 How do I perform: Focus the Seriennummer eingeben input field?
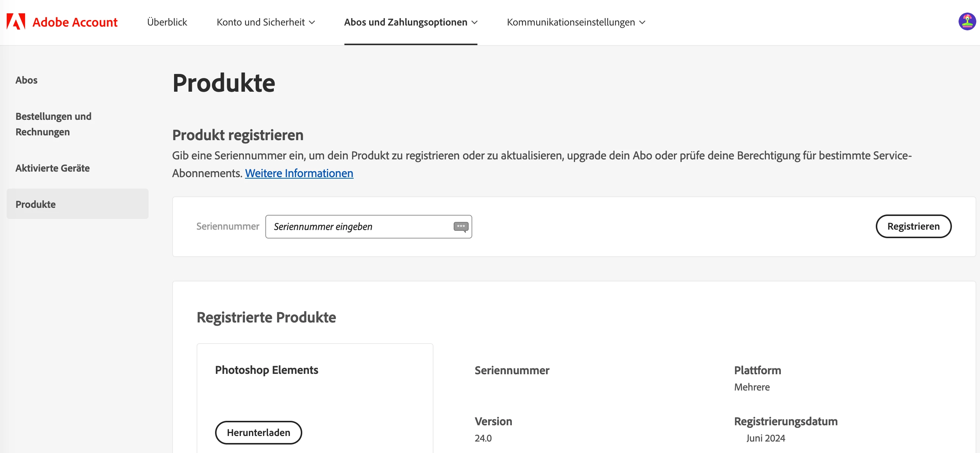358,226
